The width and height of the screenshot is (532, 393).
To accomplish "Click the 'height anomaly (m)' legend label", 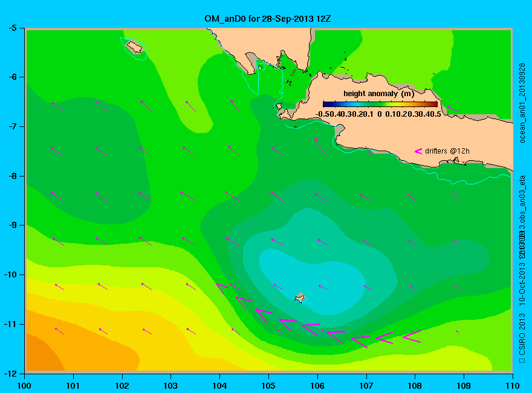I will (378, 94).
